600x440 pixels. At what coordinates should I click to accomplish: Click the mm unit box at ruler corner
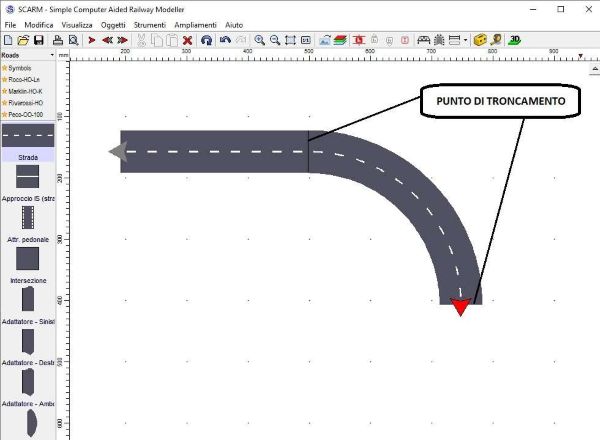(63, 56)
